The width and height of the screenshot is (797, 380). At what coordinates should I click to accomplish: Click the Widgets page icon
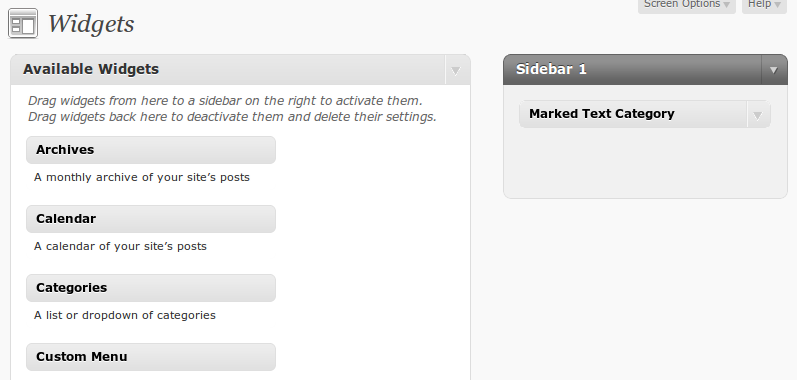(23, 23)
